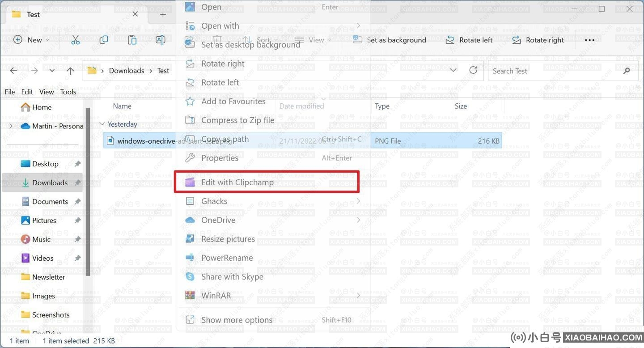Collapse the Yesterday group
This screenshot has width=644, height=348.
click(102, 124)
